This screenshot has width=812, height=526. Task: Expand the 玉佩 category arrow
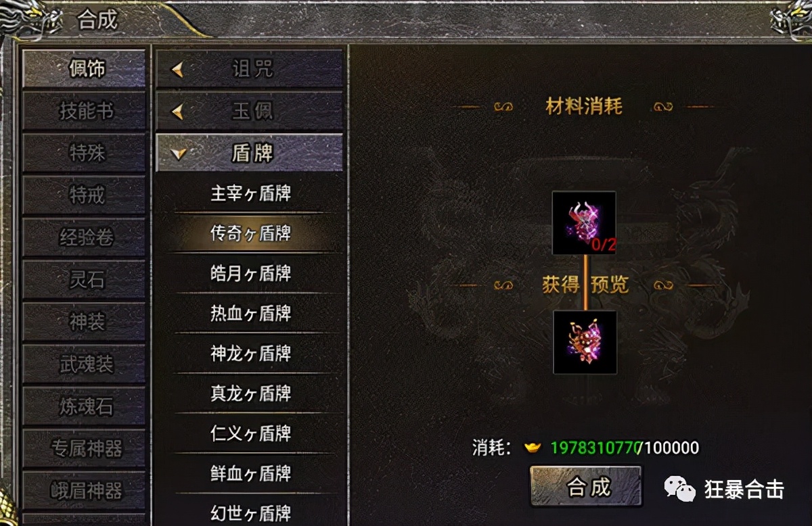(177, 112)
